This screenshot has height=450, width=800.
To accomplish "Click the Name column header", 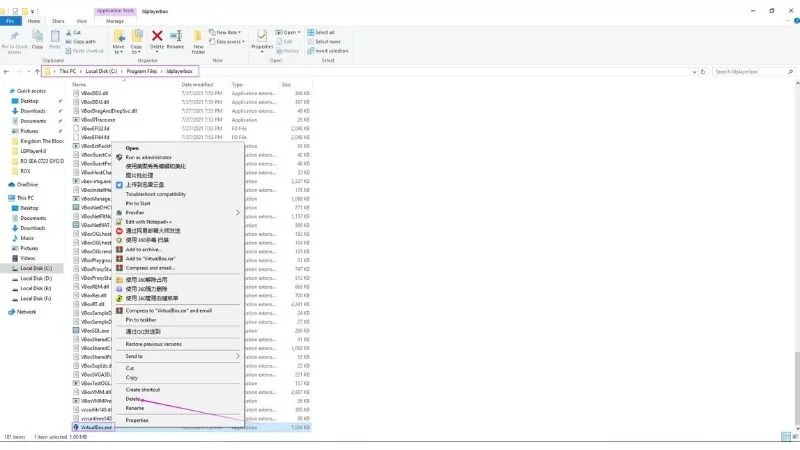I will point(79,84).
